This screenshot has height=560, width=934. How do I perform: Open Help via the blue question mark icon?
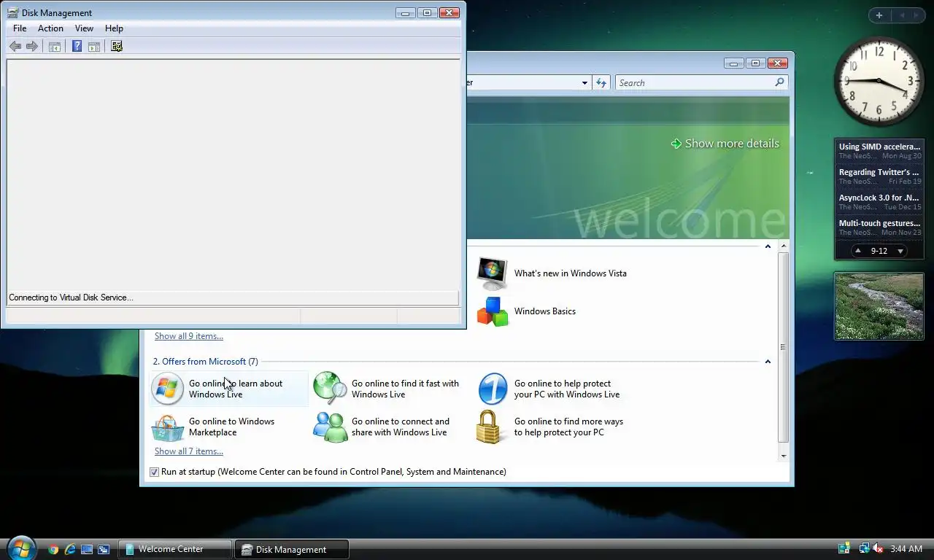tap(77, 47)
